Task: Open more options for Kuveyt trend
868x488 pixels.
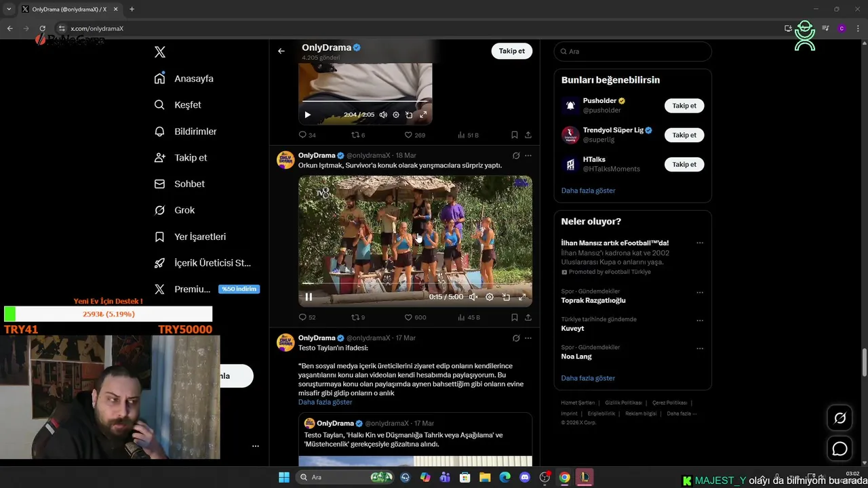Action: (700, 321)
